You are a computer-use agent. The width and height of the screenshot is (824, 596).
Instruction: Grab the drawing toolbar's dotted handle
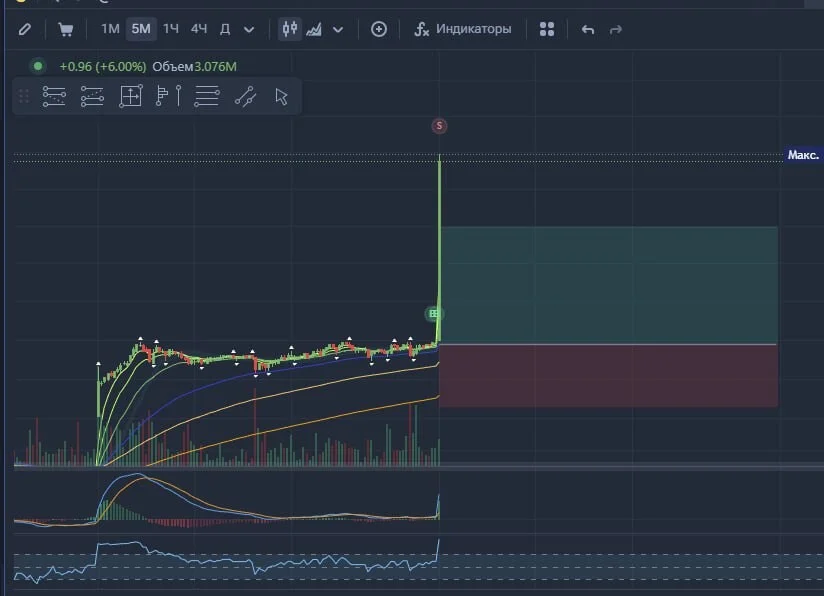(24, 96)
